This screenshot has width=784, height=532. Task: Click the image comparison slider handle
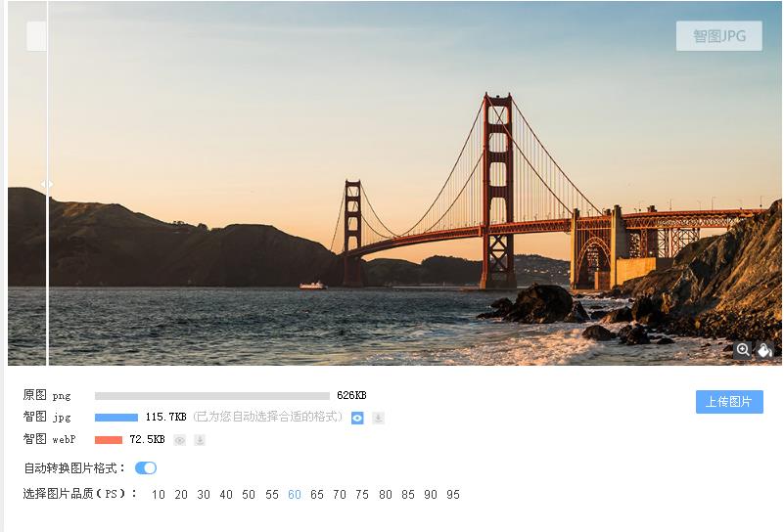[x=47, y=184]
